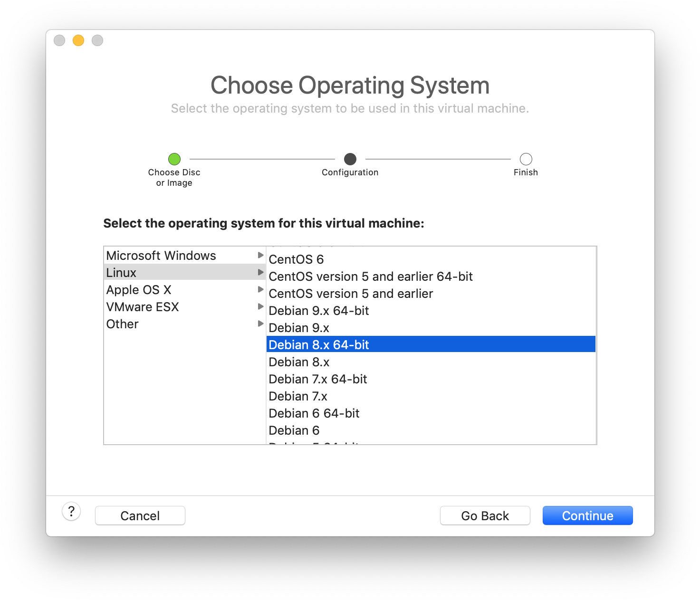This screenshot has height=600, width=700.
Task: Minimize the window with yellow button
Action: tap(78, 40)
